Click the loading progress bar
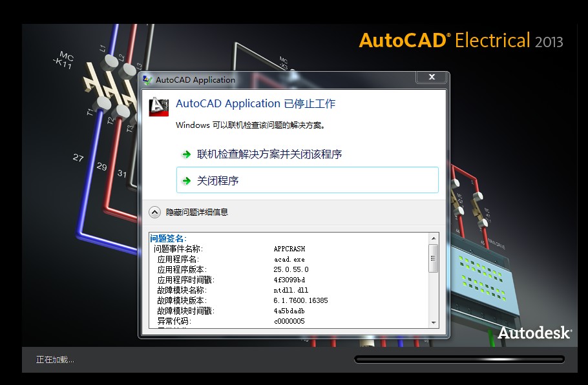 (459, 359)
